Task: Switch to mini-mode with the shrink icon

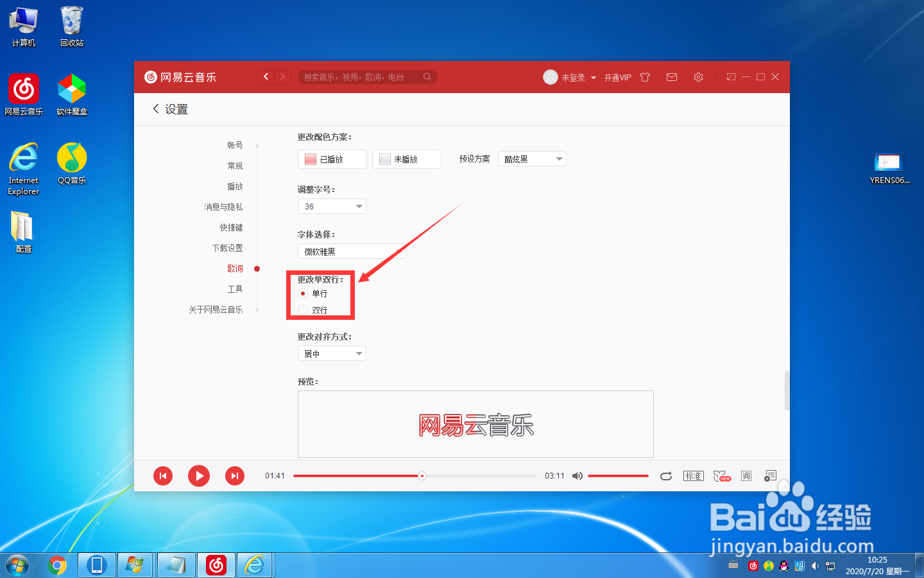Action: pos(730,76)
